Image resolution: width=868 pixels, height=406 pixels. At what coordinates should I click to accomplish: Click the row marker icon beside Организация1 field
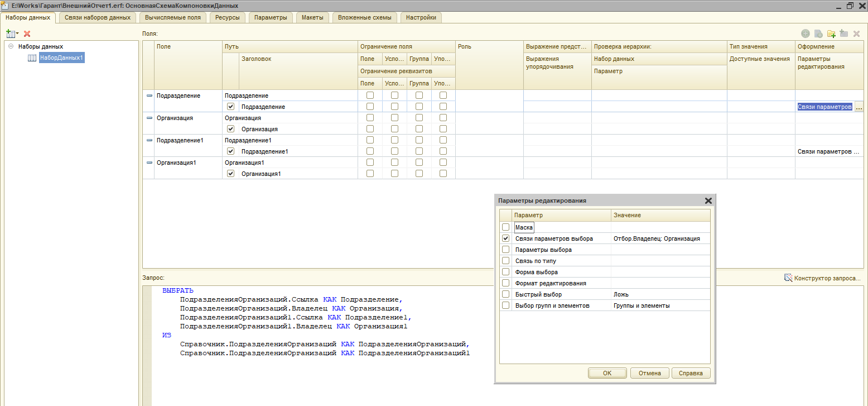149,163
